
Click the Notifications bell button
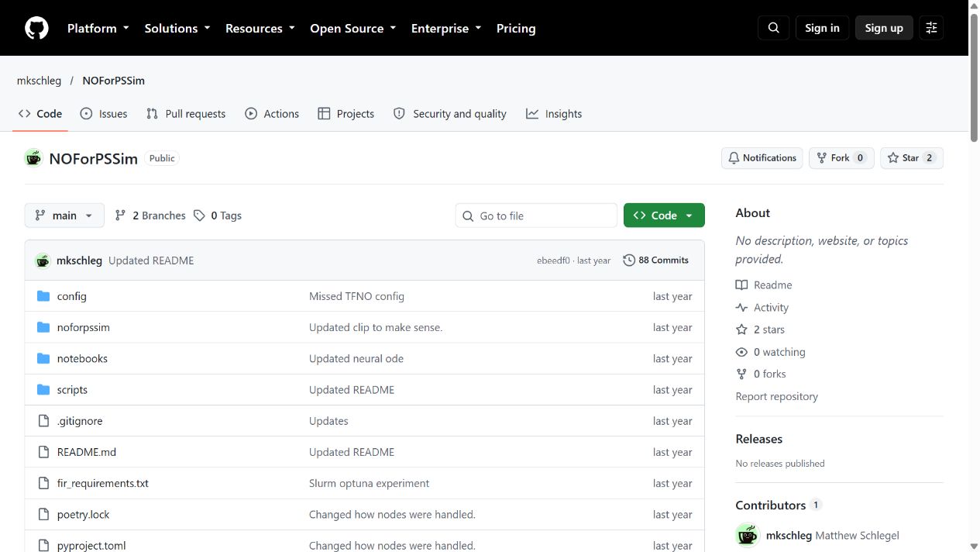pos(762,158)
